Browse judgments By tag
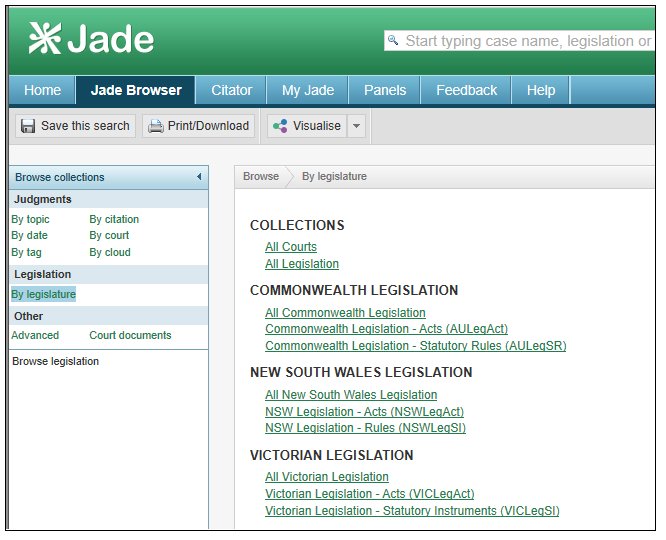Image resolution: width=666 pixels, height=540 pixels. pyautogui.click(x=26, y=253)
